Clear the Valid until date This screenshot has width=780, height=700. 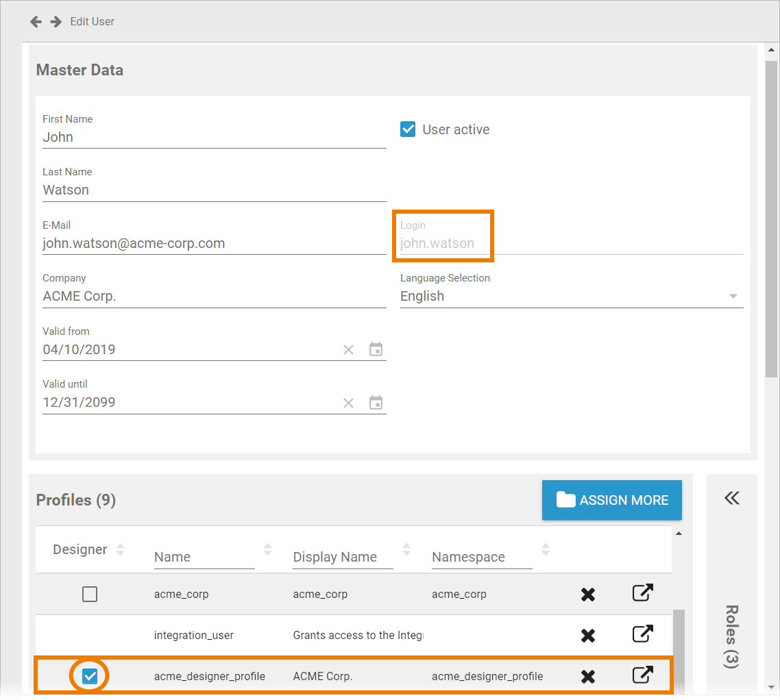(348, 403)
